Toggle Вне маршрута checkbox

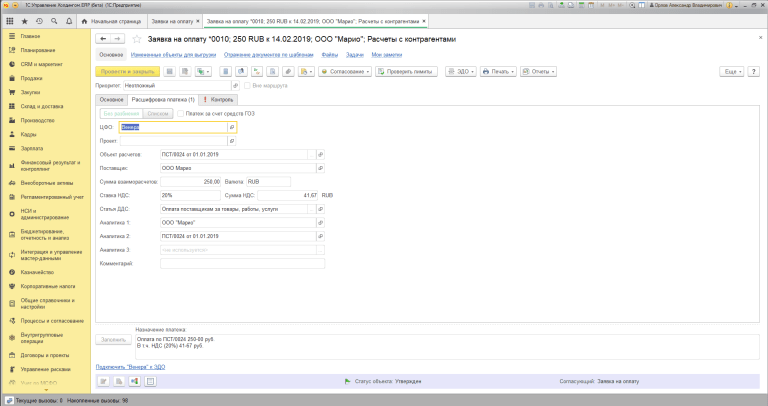click(247, 86)
